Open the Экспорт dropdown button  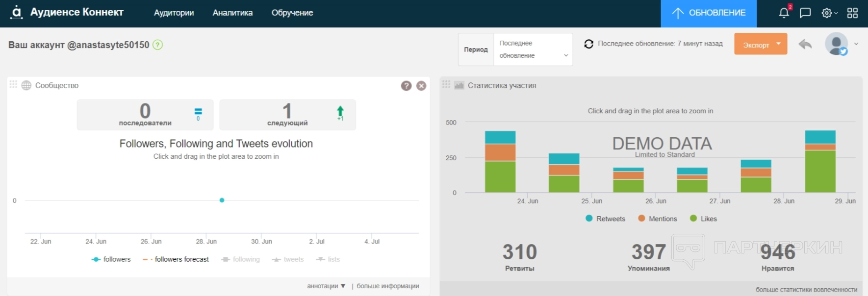(760, 44)
